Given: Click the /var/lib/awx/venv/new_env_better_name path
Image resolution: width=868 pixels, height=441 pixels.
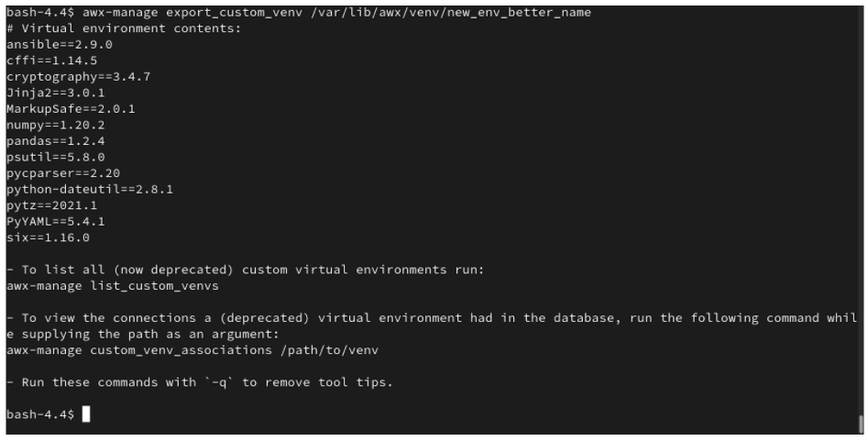Looking at the screenshot, I should pyautogui.click(x=444, y=12).
